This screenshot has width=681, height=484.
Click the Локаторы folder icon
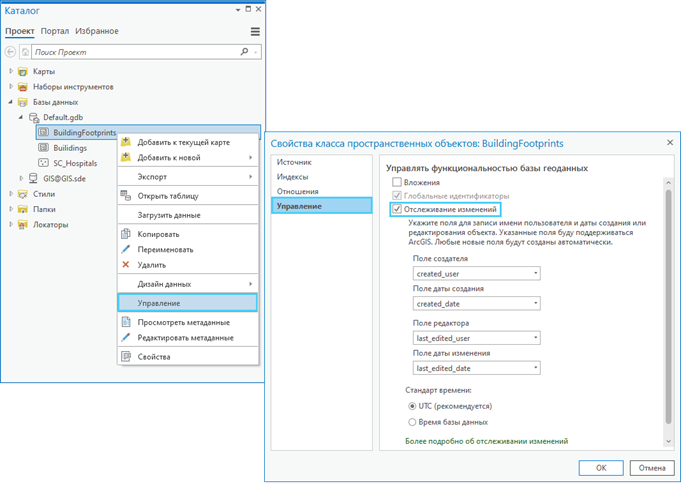[x=23, y=225]
